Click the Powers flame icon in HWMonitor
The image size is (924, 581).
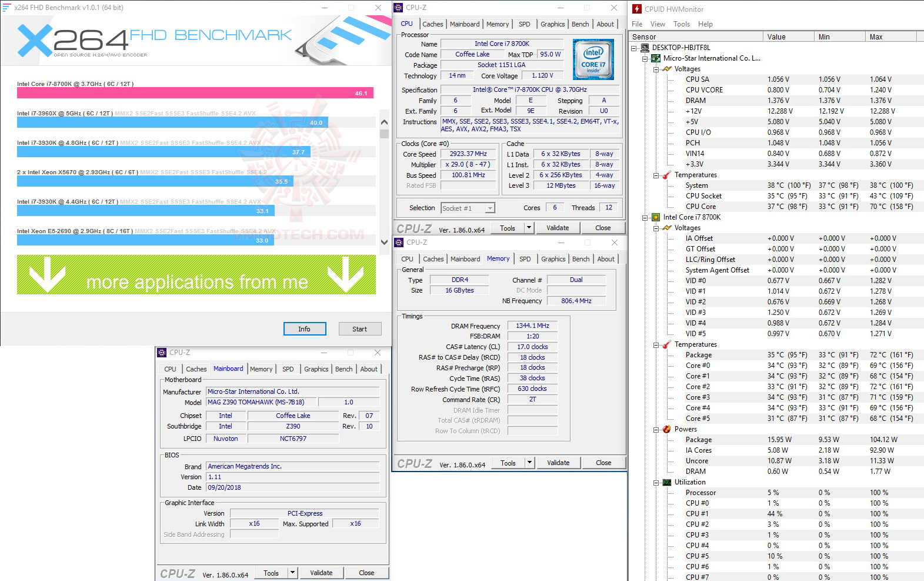click(667, 429)
